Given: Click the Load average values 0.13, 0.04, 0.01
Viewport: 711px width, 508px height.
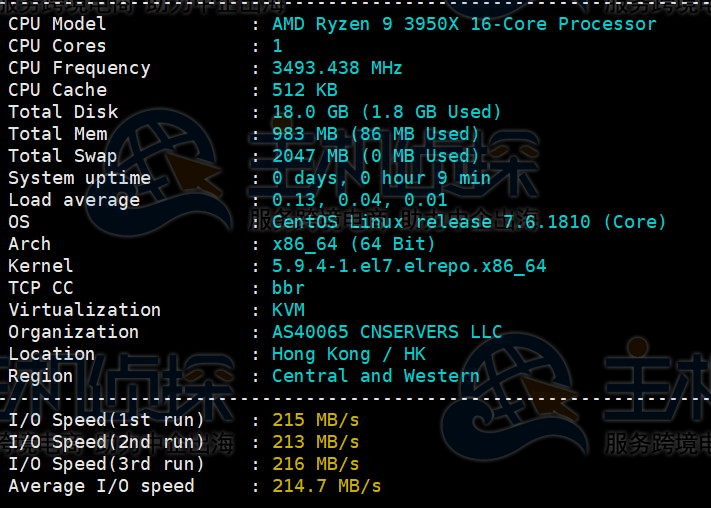Looking at the screenshot, I should pyautogui.click(x=359, y=200).
